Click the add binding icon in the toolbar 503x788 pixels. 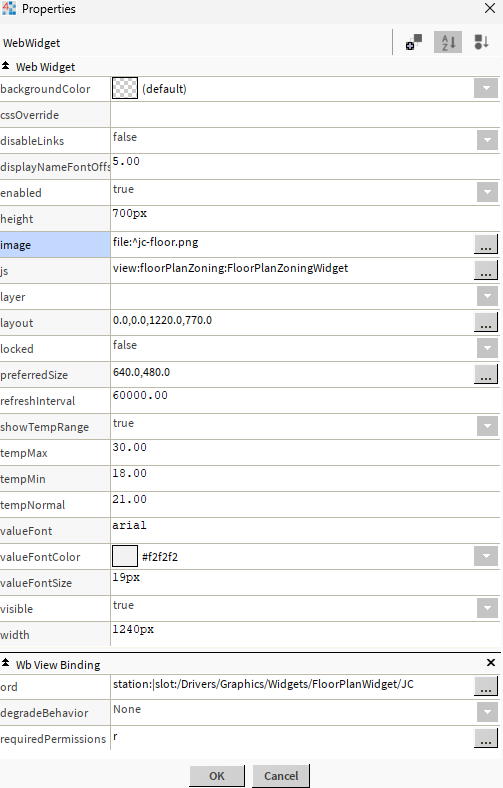click(414, 42)
